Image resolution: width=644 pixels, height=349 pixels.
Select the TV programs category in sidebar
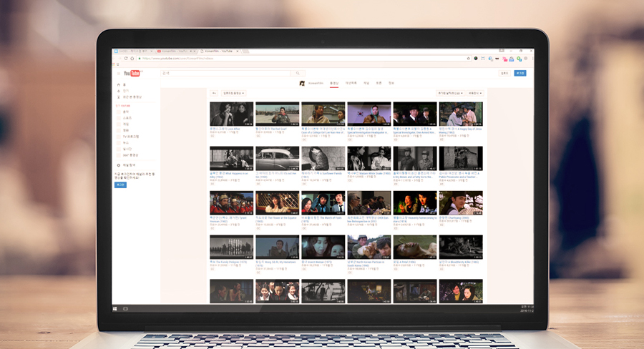click(128, 137)
